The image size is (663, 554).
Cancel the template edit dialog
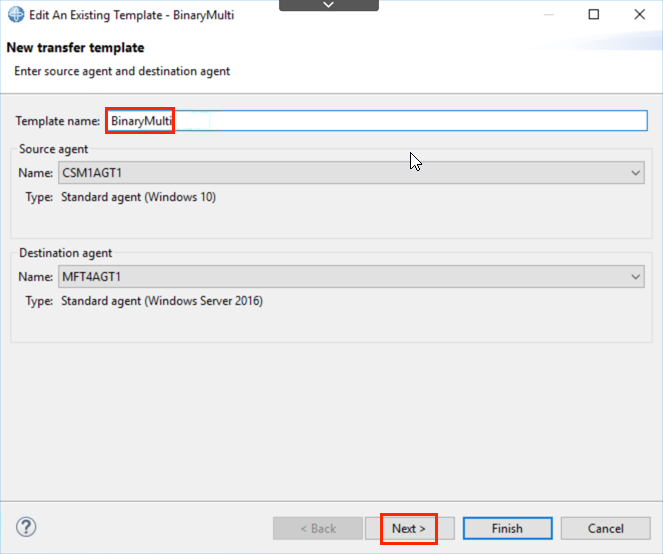[x=605, y=528]
